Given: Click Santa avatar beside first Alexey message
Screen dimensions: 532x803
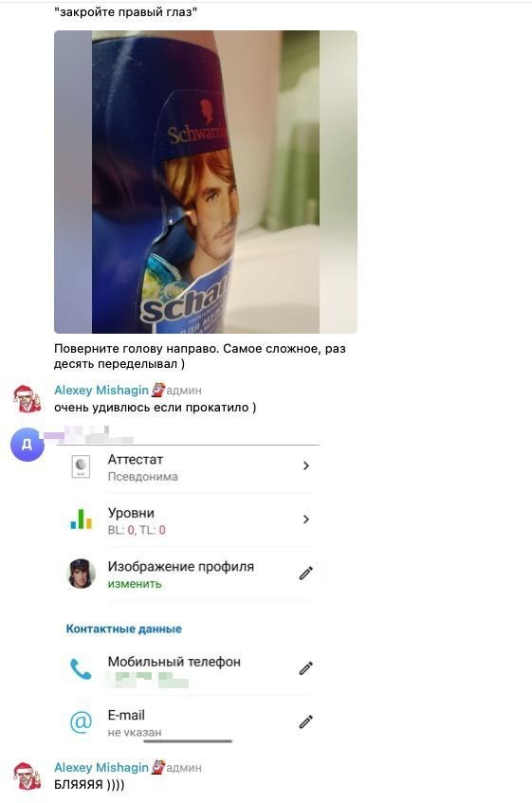Looking at the screenshot, I should [x=27, y=399].
